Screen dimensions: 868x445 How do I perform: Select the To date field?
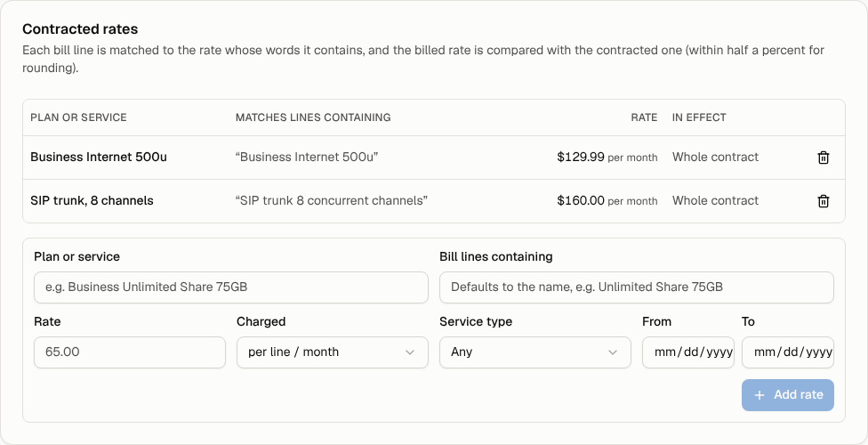[x=787, y=352]
